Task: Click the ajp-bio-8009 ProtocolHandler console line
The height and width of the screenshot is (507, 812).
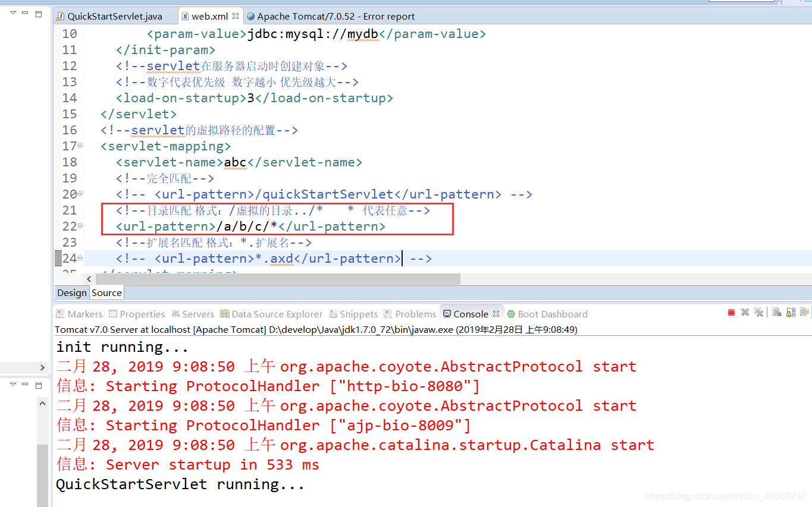Action: [x=264, y=425]
